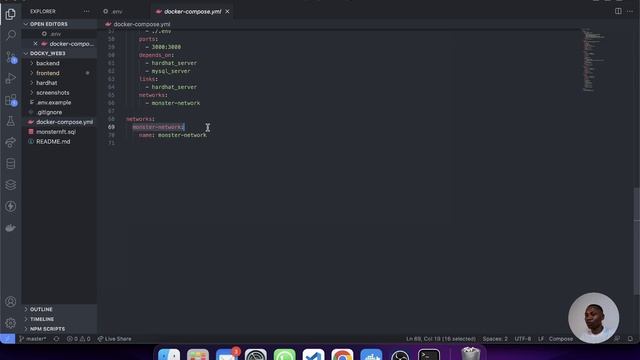Change indentation via Spaces: 2
This screenshot has height=360, width=640.
coord(495,339)
